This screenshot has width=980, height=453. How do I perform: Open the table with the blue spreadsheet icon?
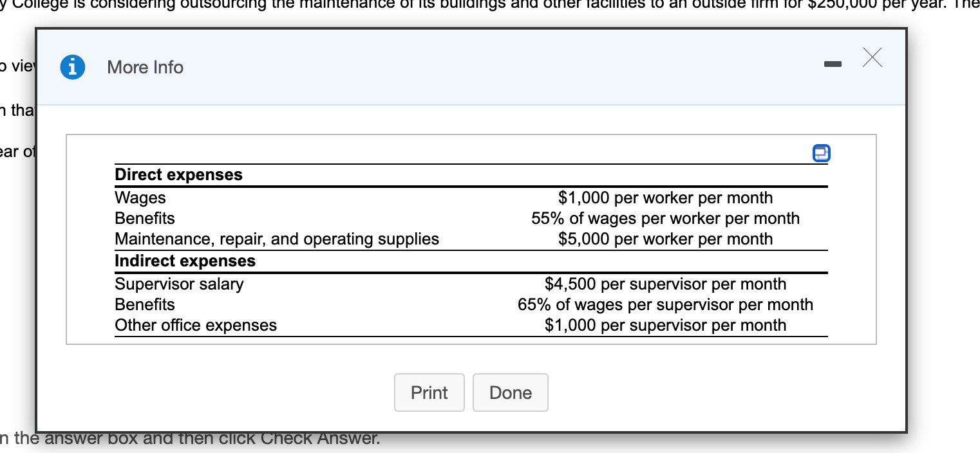click(821, 153)
